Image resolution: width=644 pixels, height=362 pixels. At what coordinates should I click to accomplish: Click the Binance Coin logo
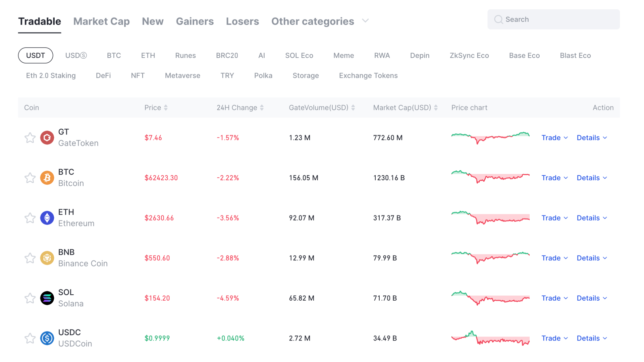pyautogui.click(x=47, y=258)
